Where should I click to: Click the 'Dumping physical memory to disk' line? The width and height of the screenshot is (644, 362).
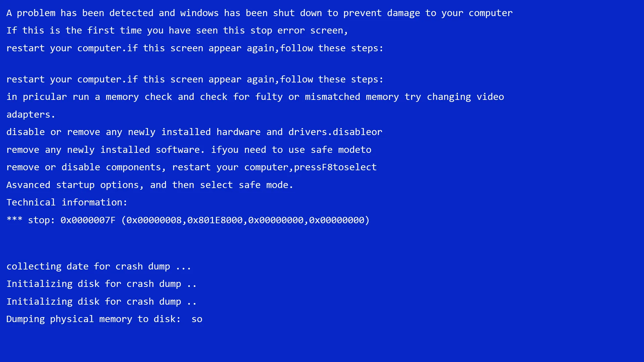104,319
